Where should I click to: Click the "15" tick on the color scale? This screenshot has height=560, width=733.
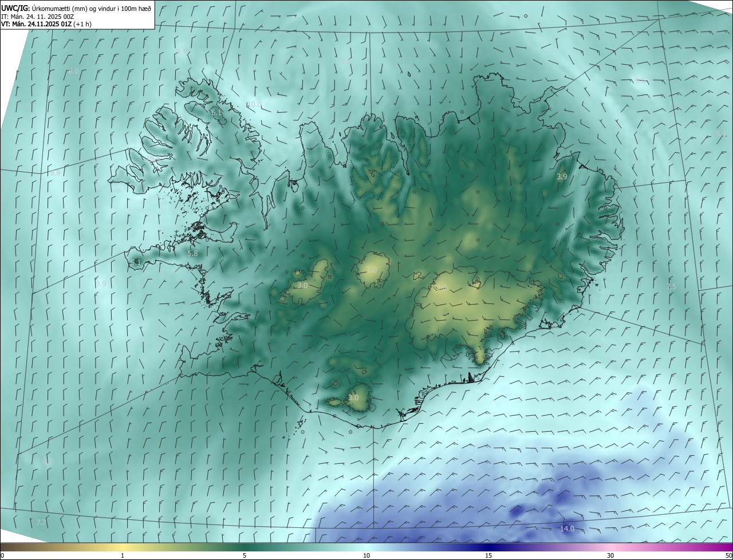point(488,555)
